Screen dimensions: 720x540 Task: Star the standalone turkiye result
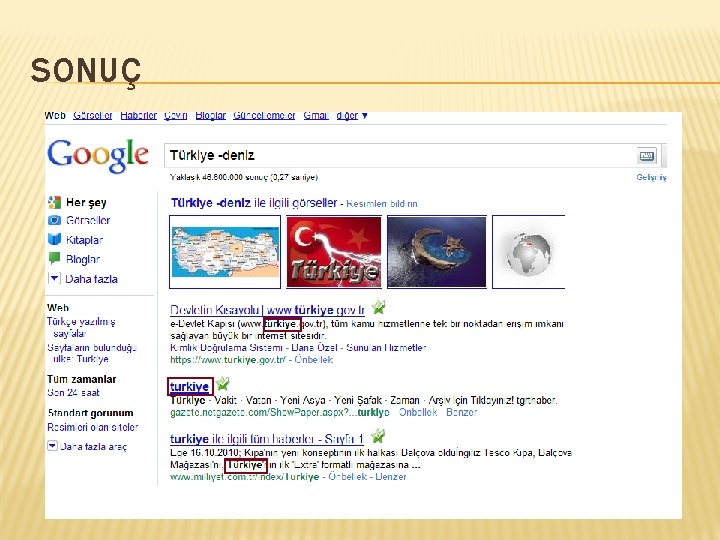[223, 383]
